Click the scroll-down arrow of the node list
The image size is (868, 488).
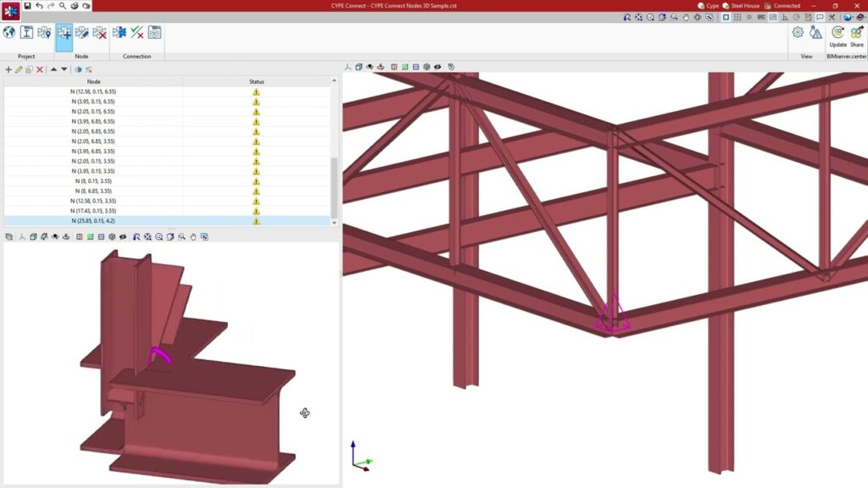(x=334, y=222)
